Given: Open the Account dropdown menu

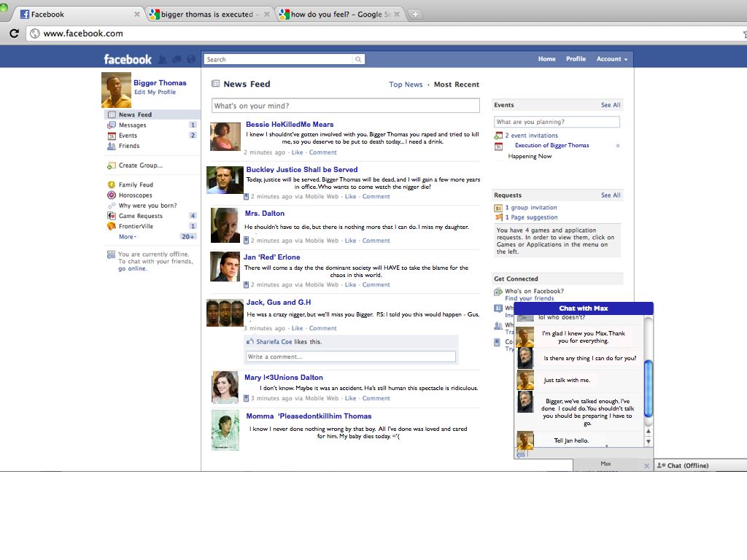Looking at the screenshot, I should 611,59.
